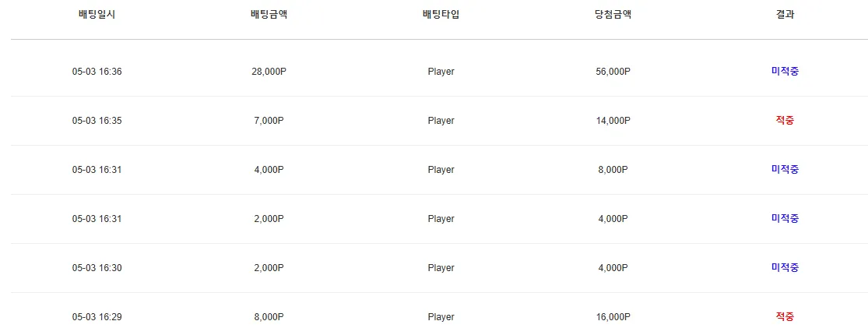
Task: Click red 적중 result for 7,000P bet
Action: 785,120
